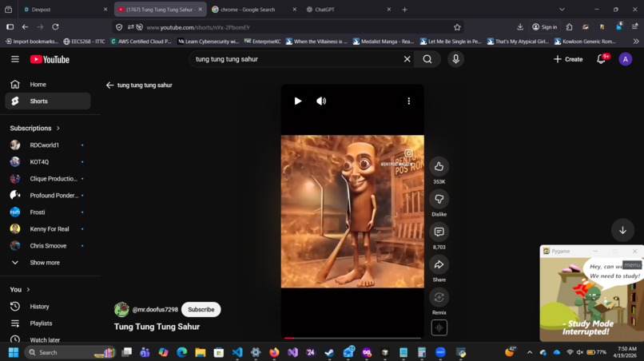Open a new browser tab with plus

[x=404, y=10]
